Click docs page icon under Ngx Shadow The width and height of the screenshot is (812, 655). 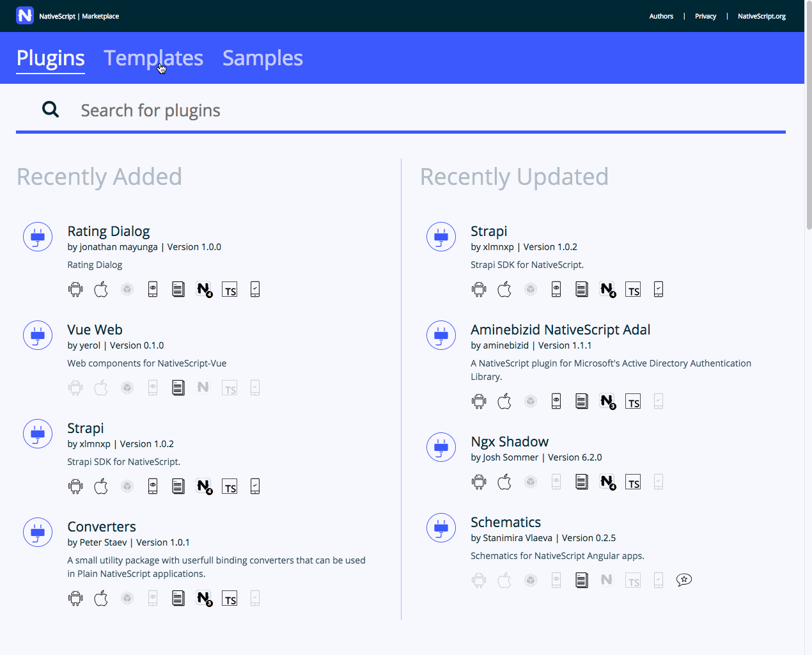tap(582, 482)
